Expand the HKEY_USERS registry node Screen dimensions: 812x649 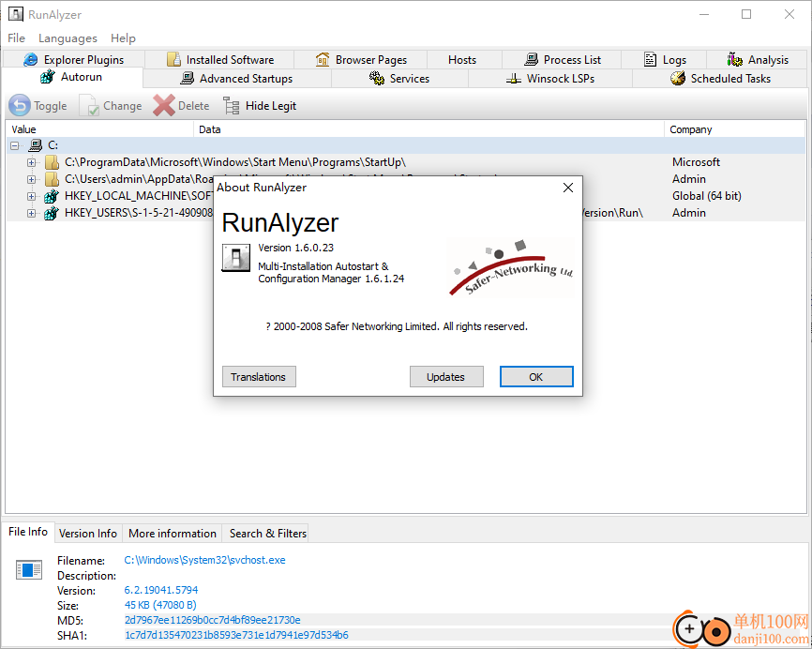32,214
